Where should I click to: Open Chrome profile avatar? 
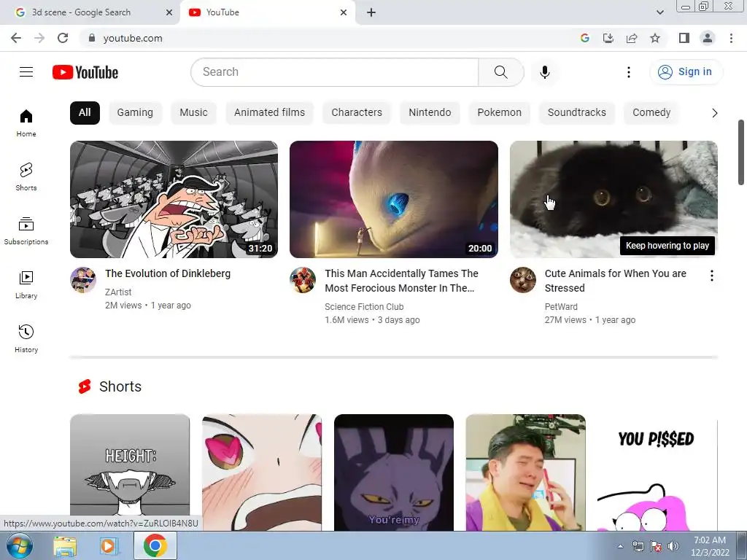coord(708,38)
